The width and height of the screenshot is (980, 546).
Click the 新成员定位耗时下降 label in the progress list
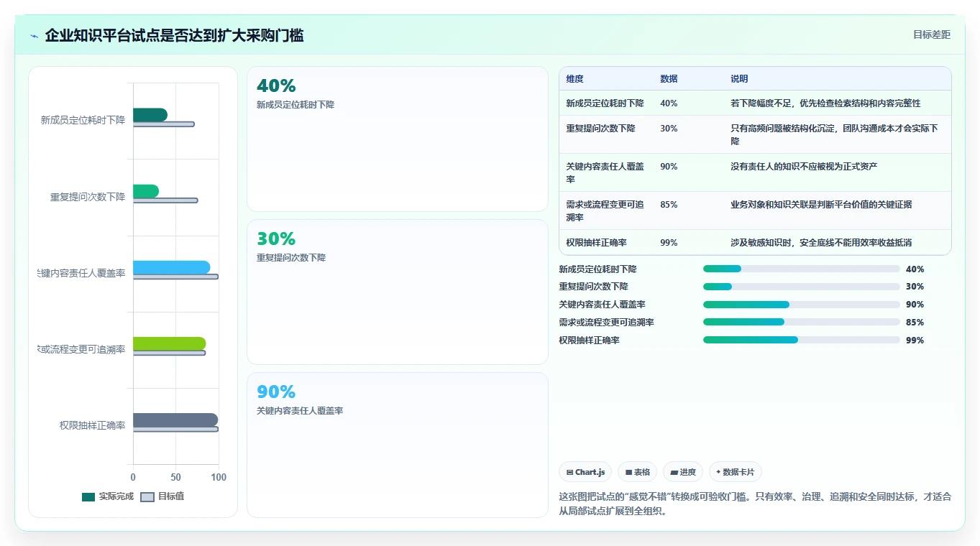597,269
